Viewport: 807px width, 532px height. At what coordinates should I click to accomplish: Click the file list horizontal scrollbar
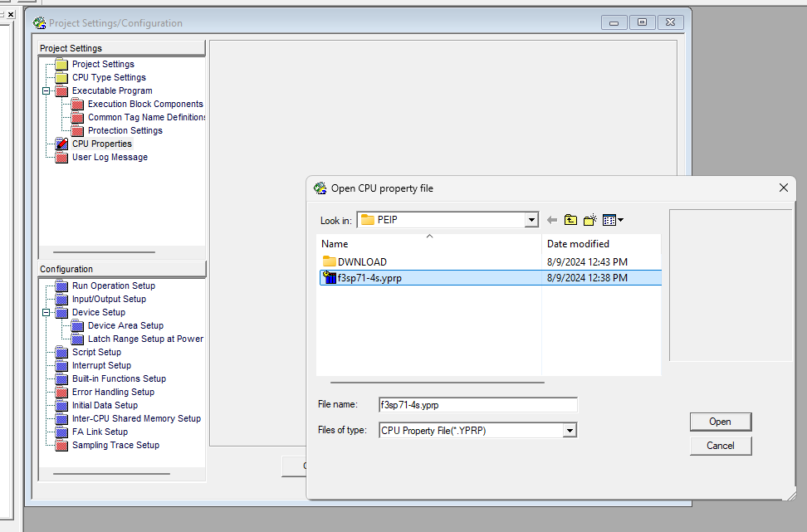(437, 383)
